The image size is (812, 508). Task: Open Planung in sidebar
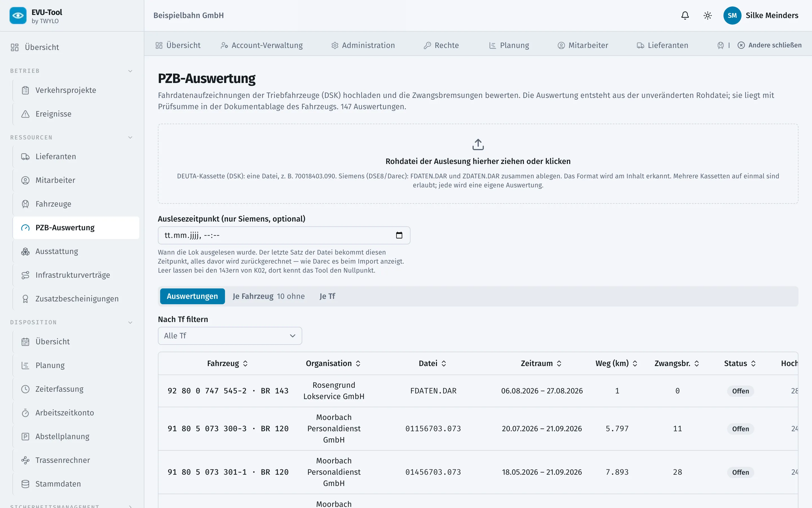[76, 365]
